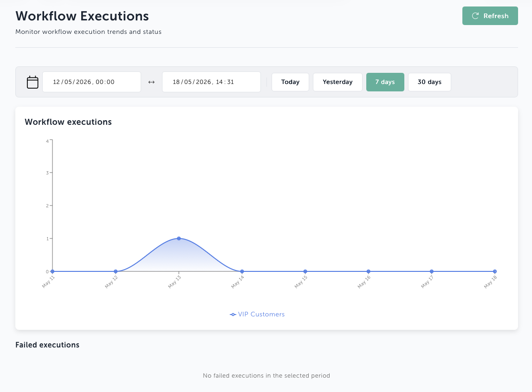This screenshot has width=532, height=392.
Task: Click 'Monitor workflow execution trends and status' subtitle
Action: point(88,32)
